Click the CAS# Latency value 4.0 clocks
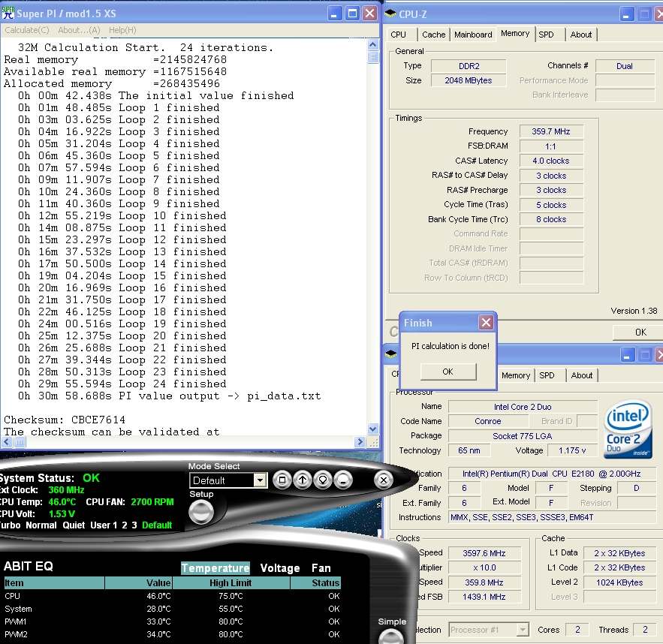This screenshot has height=644, width=663. click(x=551, y=161)
